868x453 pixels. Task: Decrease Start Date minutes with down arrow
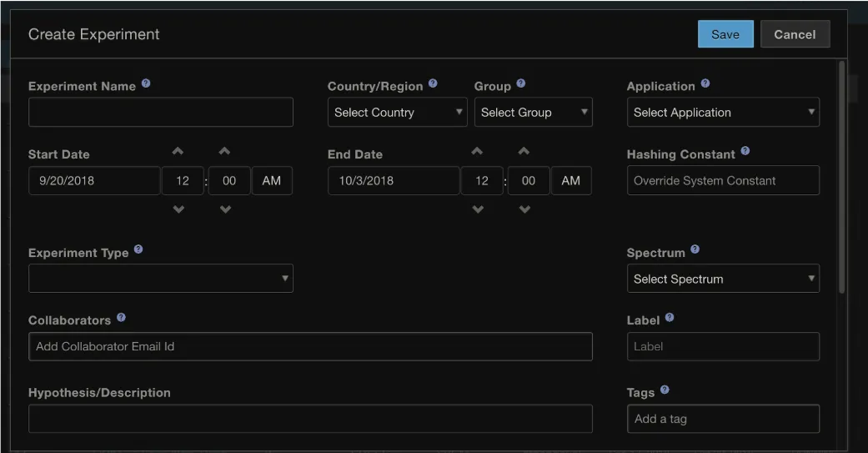pos(225,209)
